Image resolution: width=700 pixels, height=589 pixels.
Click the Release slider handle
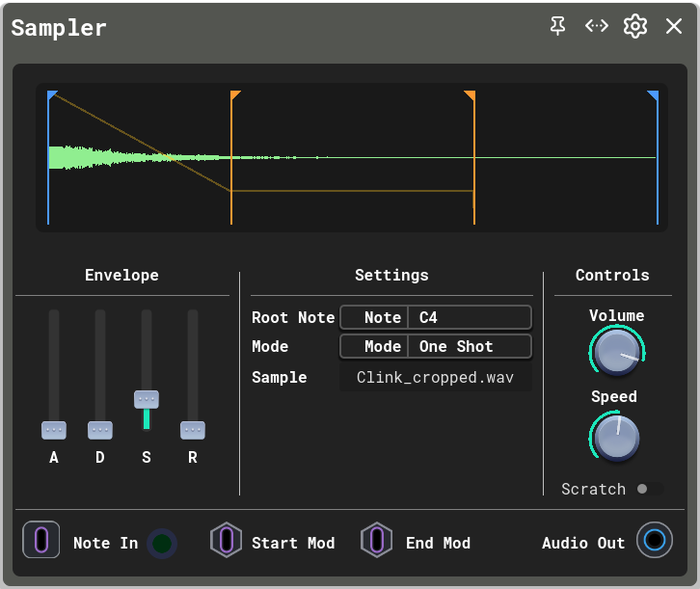pos(193,430)
